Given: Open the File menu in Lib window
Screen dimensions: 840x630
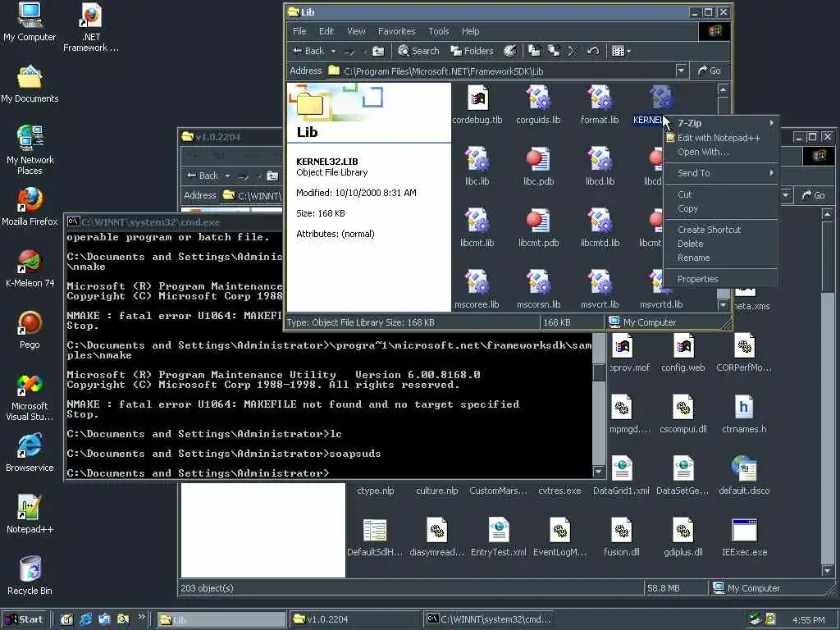Looking at the screenshot, I should 299,31.
